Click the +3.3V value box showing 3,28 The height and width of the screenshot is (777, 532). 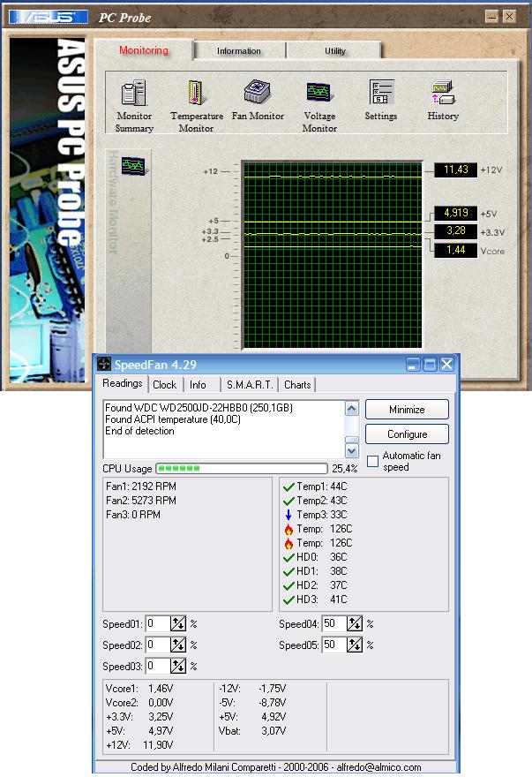click(x=456, y=231)
